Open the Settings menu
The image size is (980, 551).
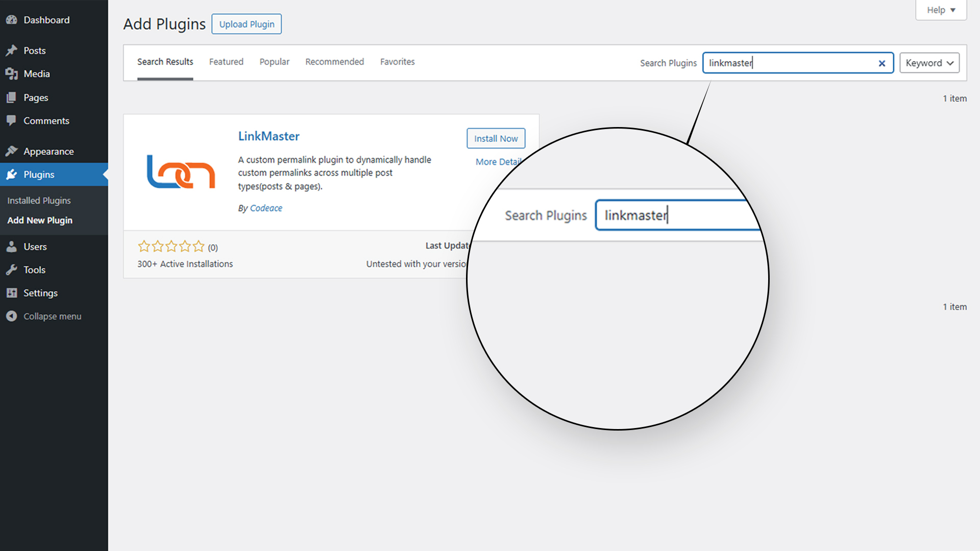pyautogui.click(x=54, y=293)
